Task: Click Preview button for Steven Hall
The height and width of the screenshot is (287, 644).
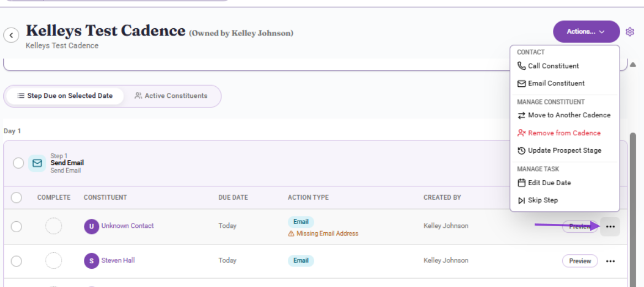Action: pos(580,261)
